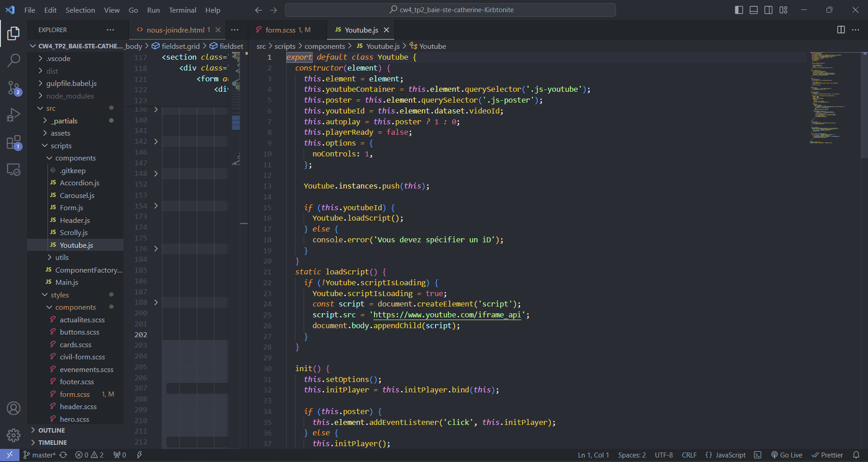Unfold code at line 136
868x462 pixels.
(x=156, y=109)
